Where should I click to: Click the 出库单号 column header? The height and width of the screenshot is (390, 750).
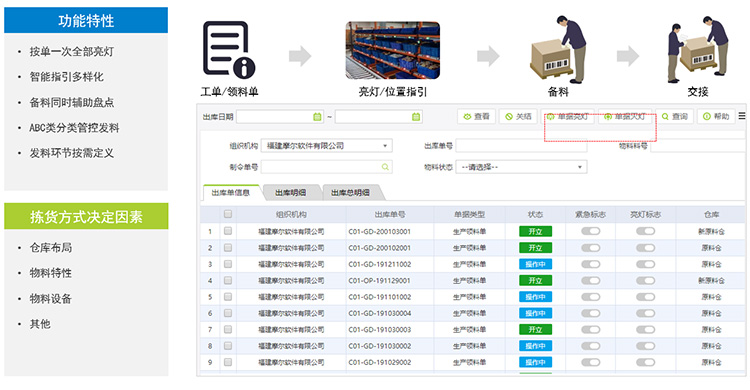point(389,214)
